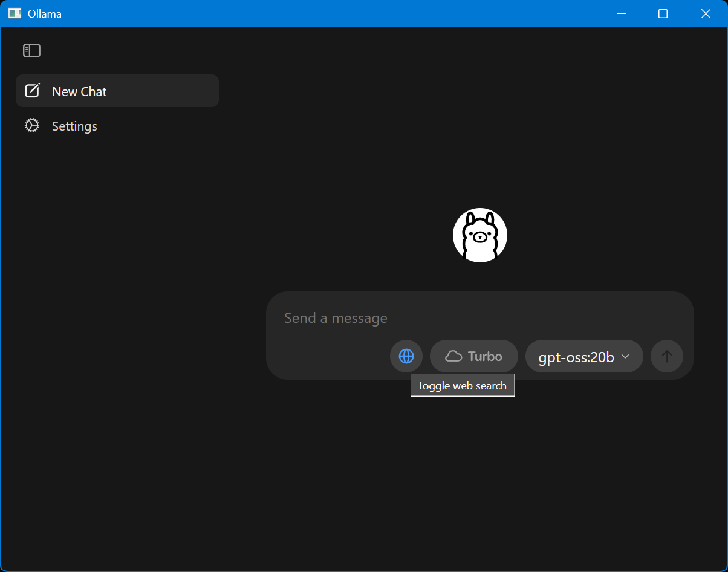Click the Ollama llama logo

(480, 235)
